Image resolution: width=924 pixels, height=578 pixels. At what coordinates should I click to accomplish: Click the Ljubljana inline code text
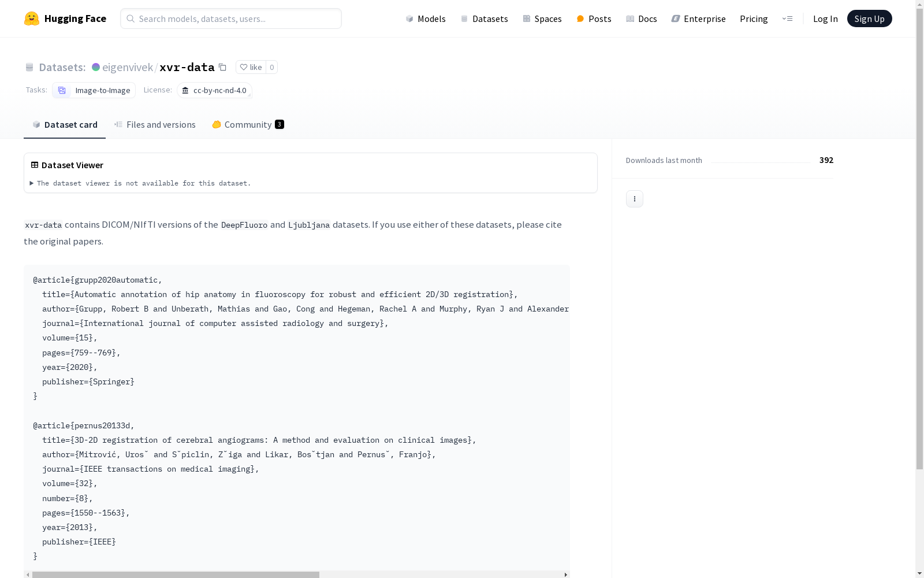(x=309, y=225)
